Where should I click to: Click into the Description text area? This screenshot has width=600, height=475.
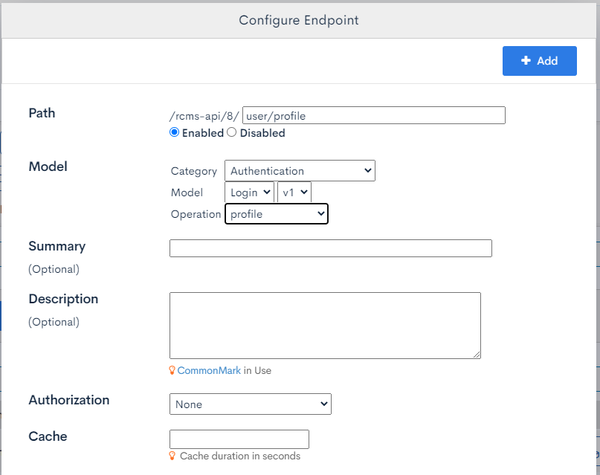click(x=325, y=325)
